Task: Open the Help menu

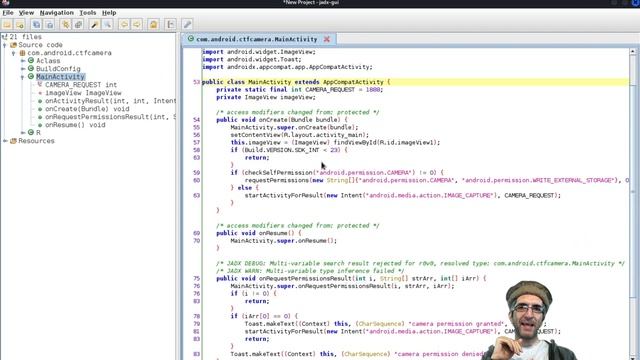Action: pyautogui.click(x=109, y=13)
